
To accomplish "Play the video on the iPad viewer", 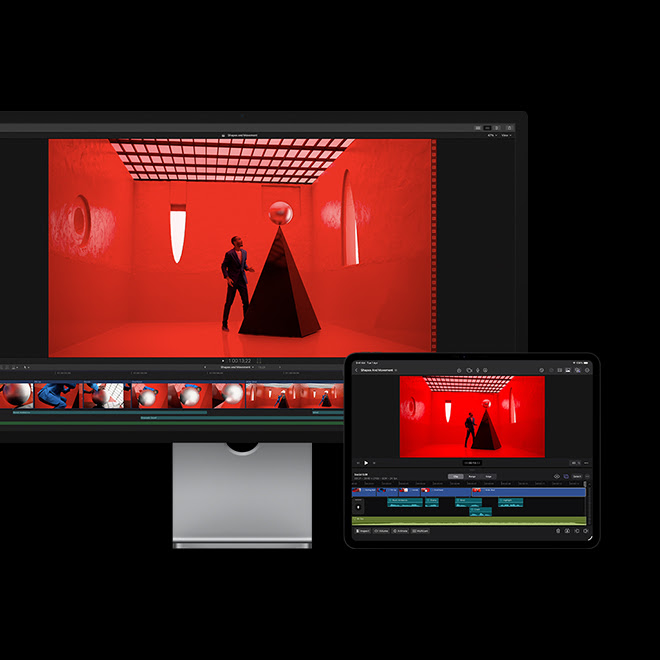I will [366, 463].
